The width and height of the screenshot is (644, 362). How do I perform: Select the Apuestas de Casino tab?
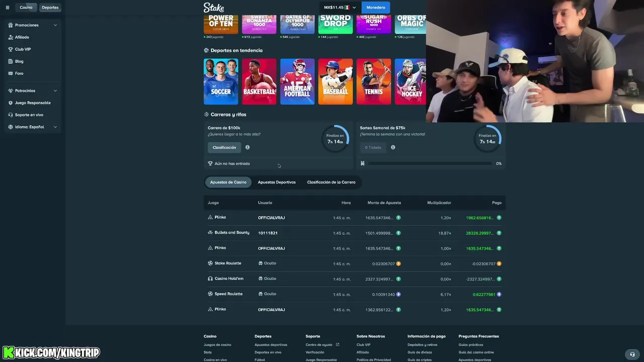228,182
